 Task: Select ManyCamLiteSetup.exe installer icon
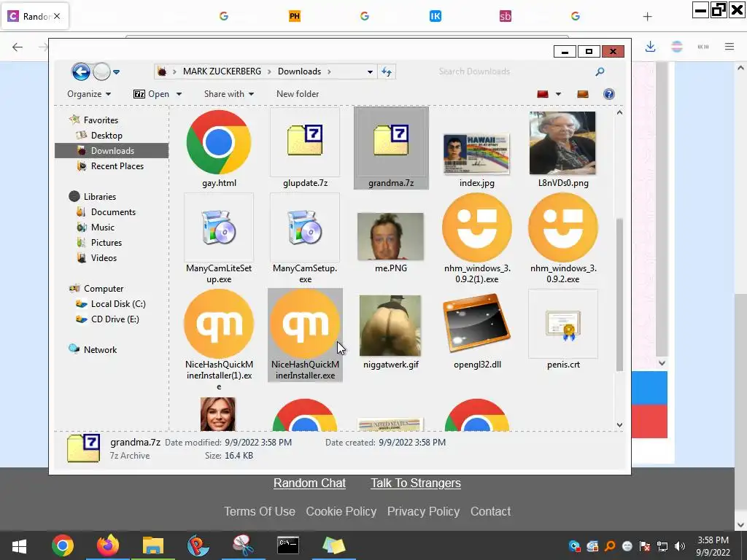coord(219,227)
